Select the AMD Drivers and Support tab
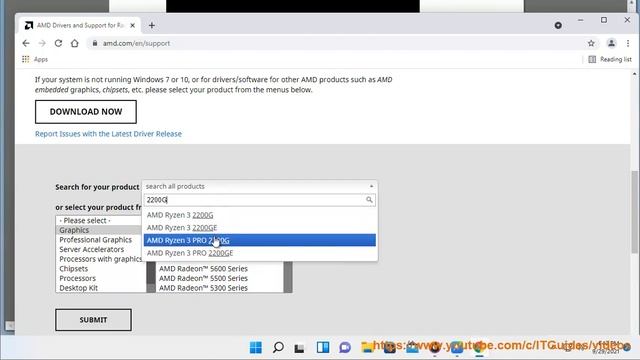Image resolution: width=640 pixels, height=360 pixels. click(x=80, y=25)
